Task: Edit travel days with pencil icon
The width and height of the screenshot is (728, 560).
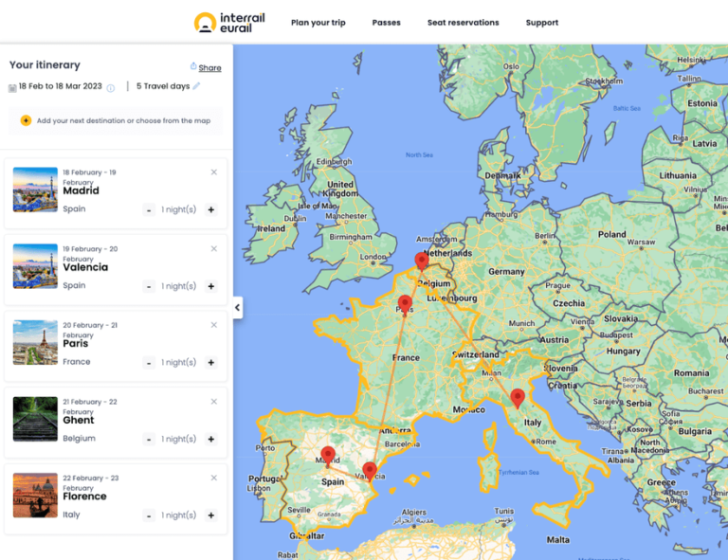Action: point(197,86)
